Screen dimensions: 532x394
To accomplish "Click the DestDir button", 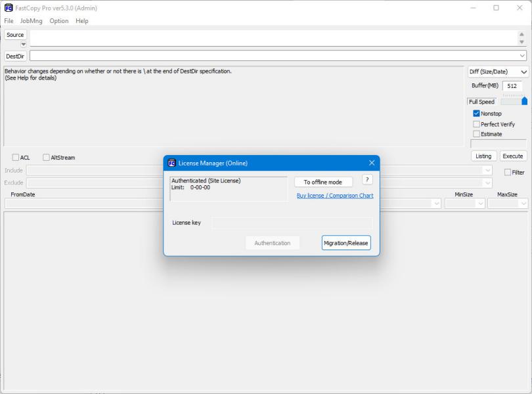I will pos(15,56).
